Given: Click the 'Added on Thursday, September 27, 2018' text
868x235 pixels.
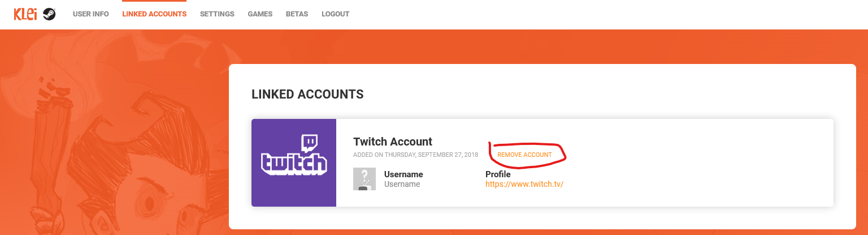Looking at the screenshot, I should 415,155.
